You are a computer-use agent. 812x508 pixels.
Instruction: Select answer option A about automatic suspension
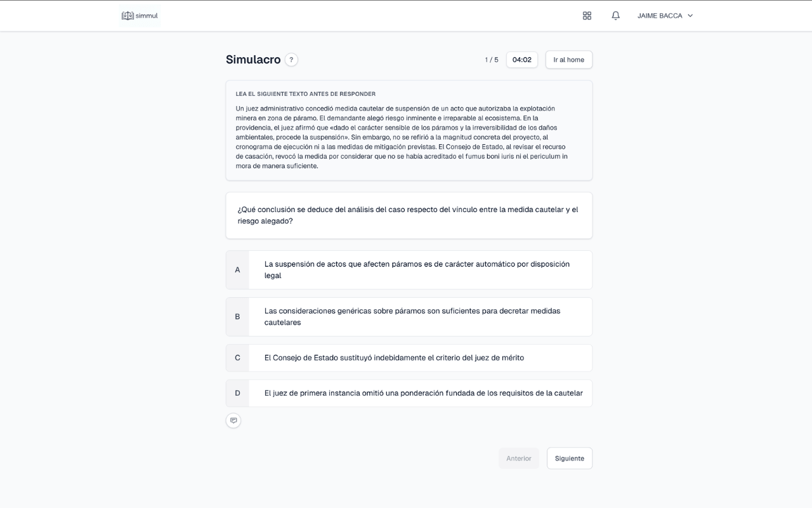coord(419,270)
